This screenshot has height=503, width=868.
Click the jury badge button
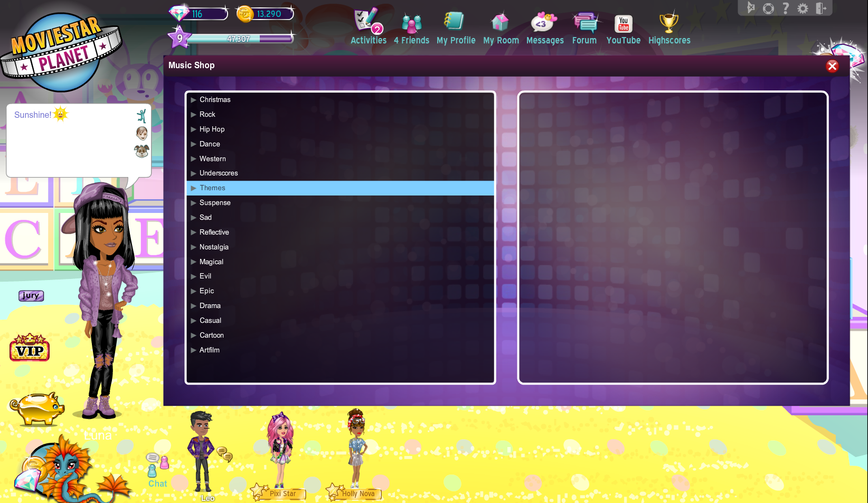tap(31, 296)
